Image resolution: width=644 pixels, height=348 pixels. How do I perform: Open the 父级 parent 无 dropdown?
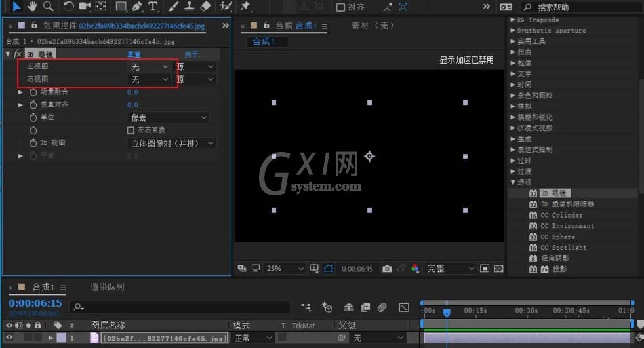(378, 338)
